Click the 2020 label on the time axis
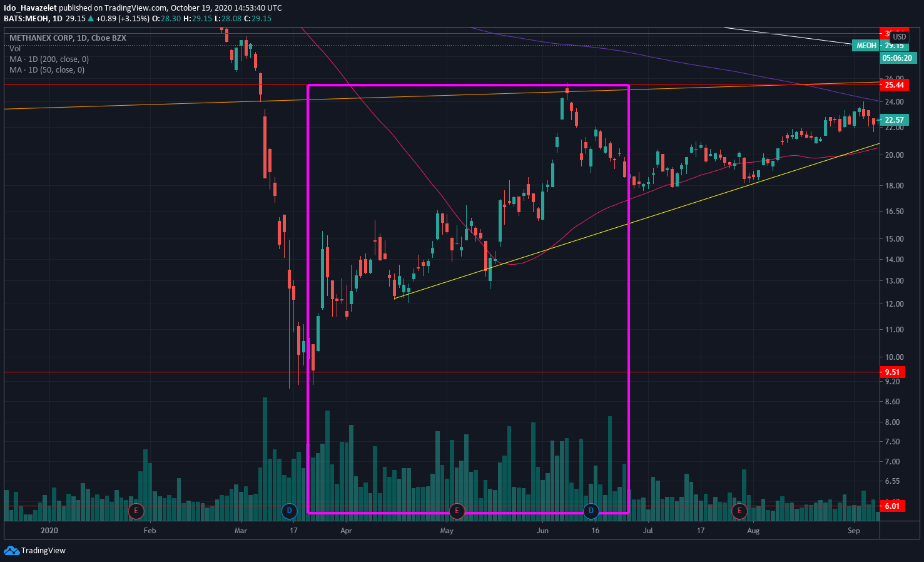The image size is (924, 562). [49, 531]
